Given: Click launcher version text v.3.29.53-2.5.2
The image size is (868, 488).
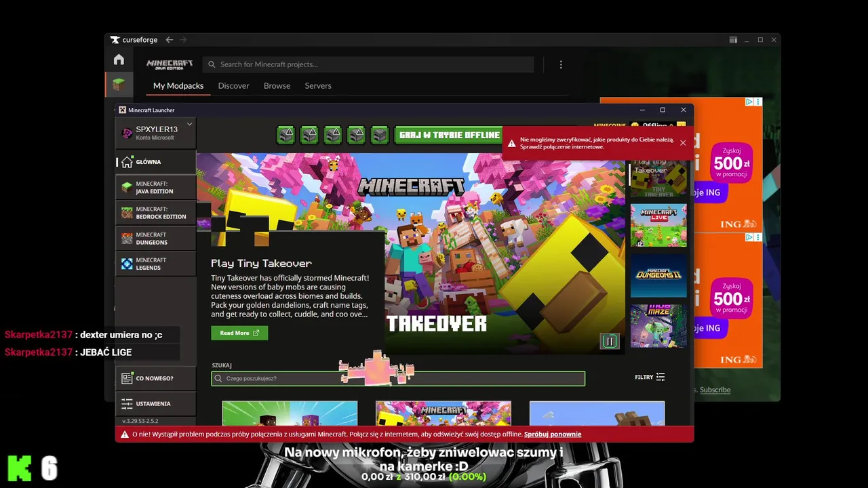Looking at the screenshot, I should click(140, 421).
